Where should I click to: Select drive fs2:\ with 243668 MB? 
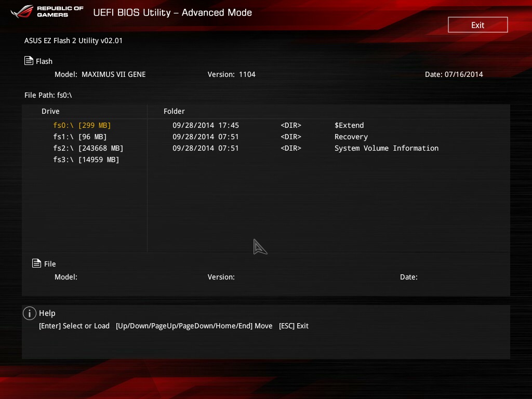(x=88, y=148)
